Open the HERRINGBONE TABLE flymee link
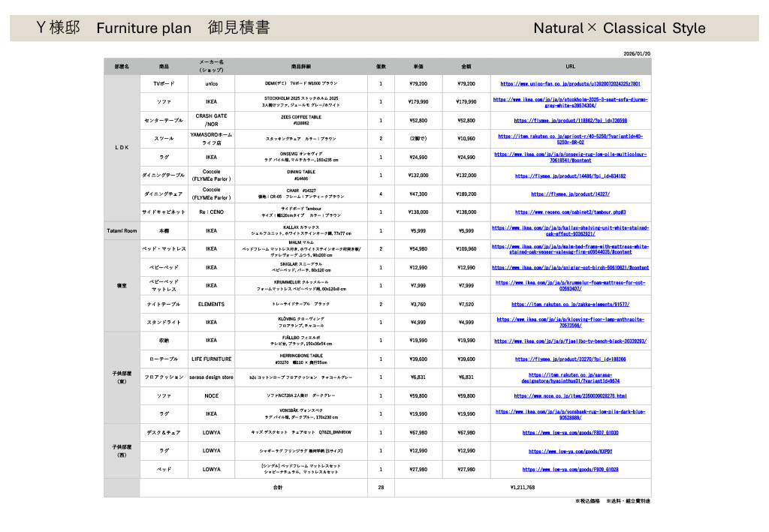Screen dimensions: 769x532 571,359
